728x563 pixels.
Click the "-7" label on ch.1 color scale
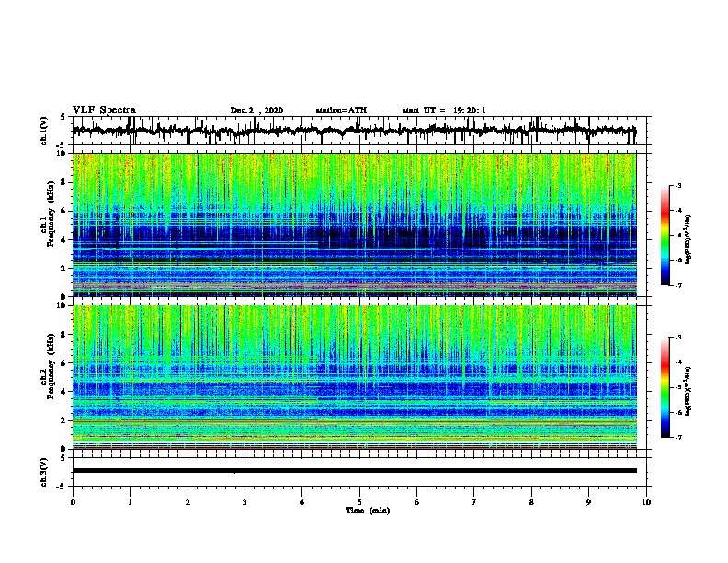pos(678,285)
